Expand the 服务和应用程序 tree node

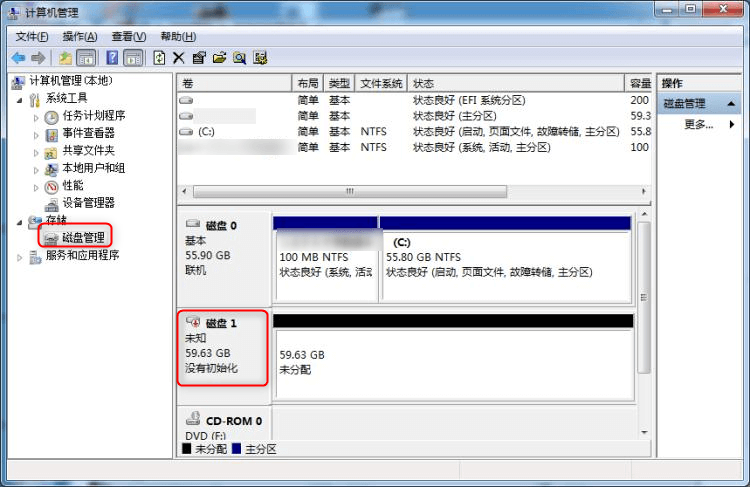(x=19, y=257)
